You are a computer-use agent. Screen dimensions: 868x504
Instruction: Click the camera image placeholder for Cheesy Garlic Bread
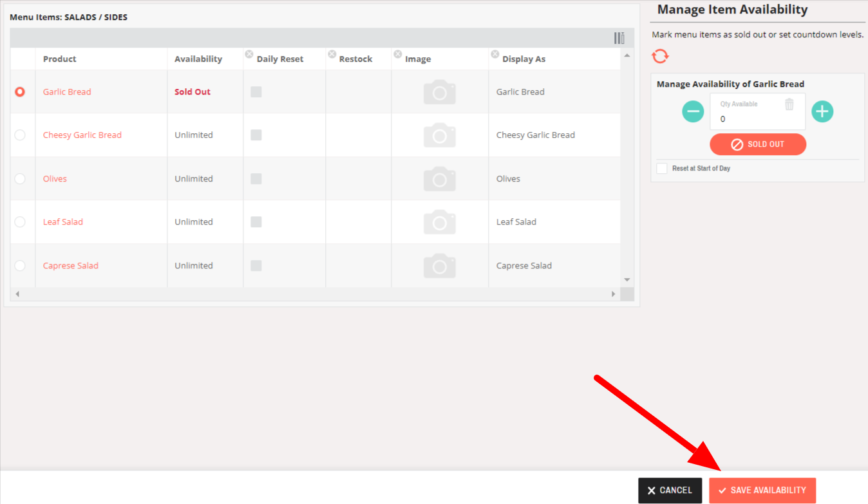tap(440, 135)
